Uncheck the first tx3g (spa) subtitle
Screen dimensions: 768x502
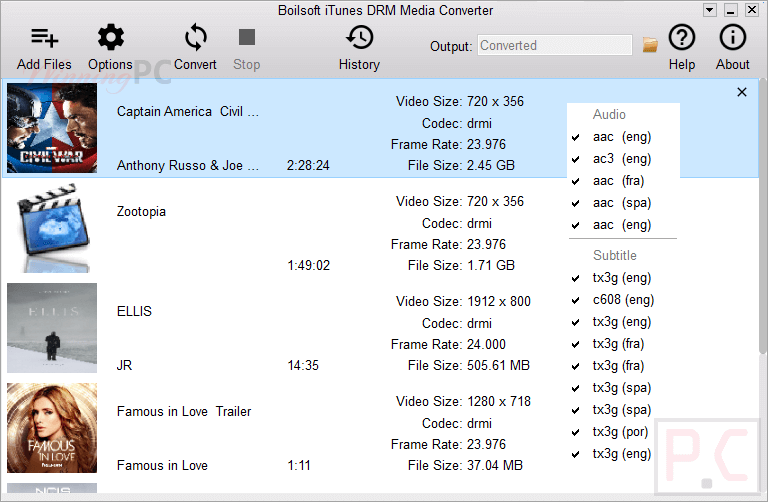coord(576,389)
